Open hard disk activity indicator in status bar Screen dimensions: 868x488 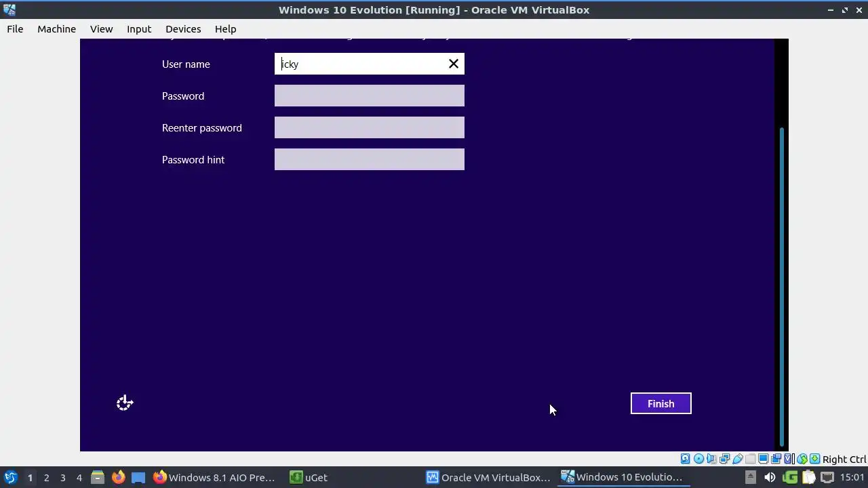(685, 459)
